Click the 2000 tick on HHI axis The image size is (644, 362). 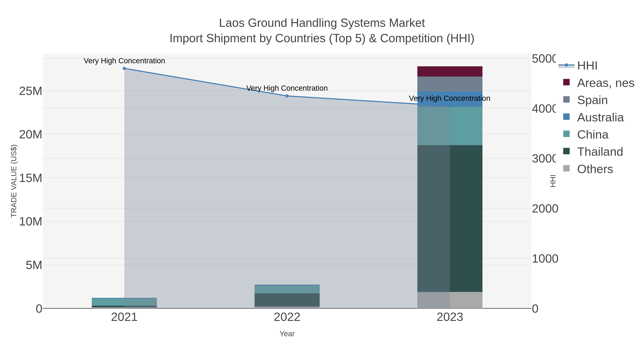[x=545, y=209]
